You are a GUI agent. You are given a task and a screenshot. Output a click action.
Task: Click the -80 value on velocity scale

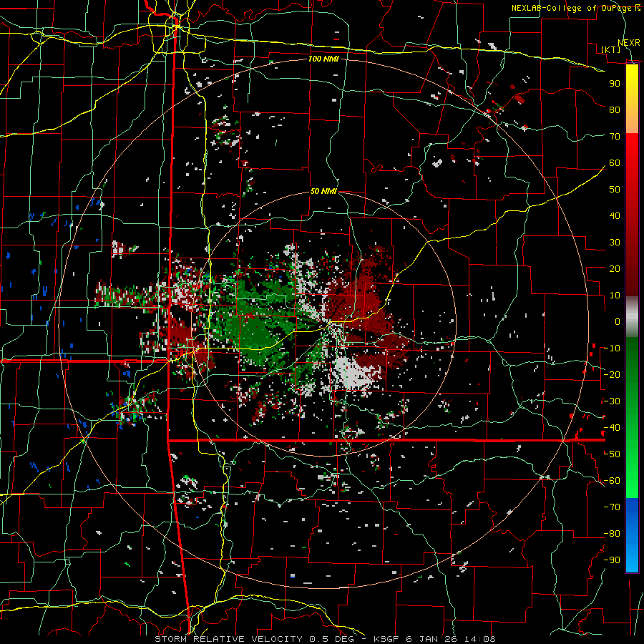point(612,534)
